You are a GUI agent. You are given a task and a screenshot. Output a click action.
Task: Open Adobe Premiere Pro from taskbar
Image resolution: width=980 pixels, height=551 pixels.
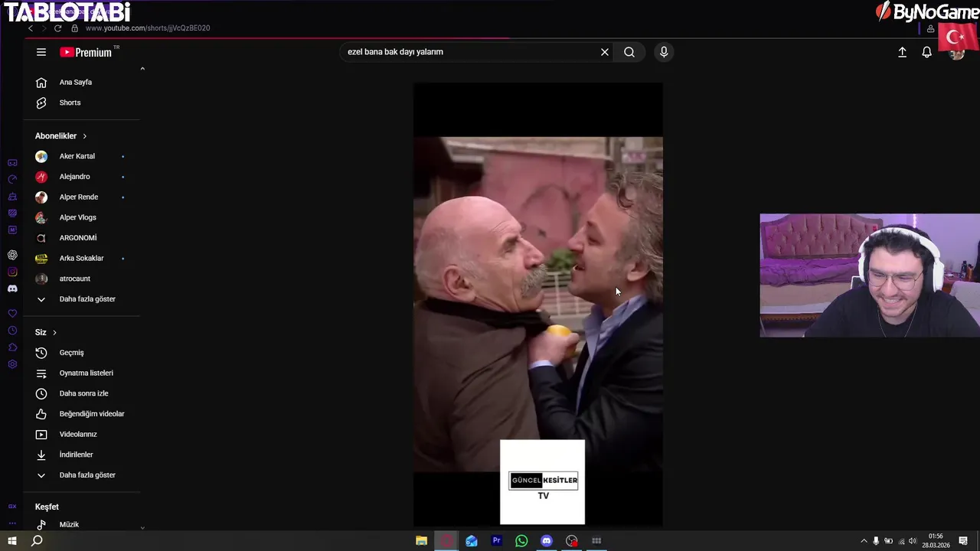tap(496, 541)
